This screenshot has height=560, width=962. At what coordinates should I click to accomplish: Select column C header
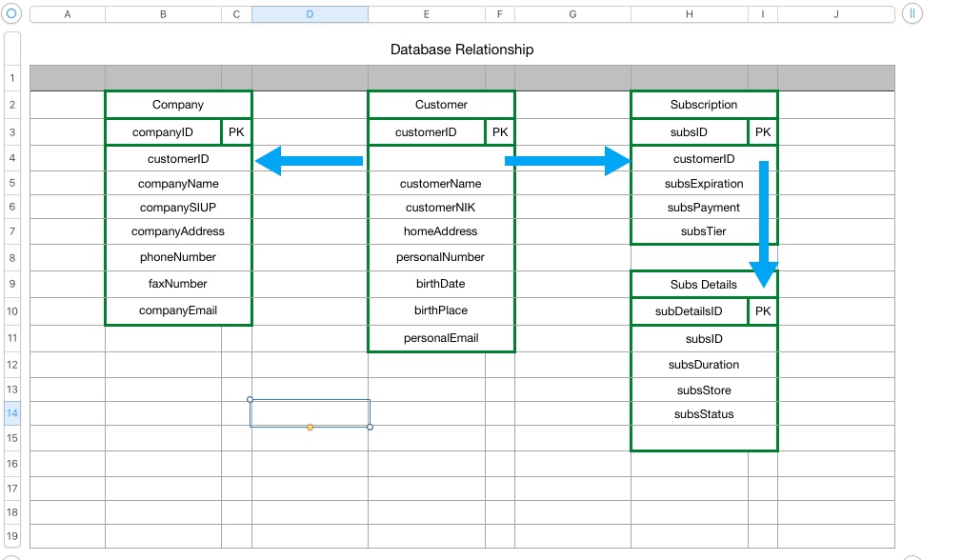click(236, 14)
